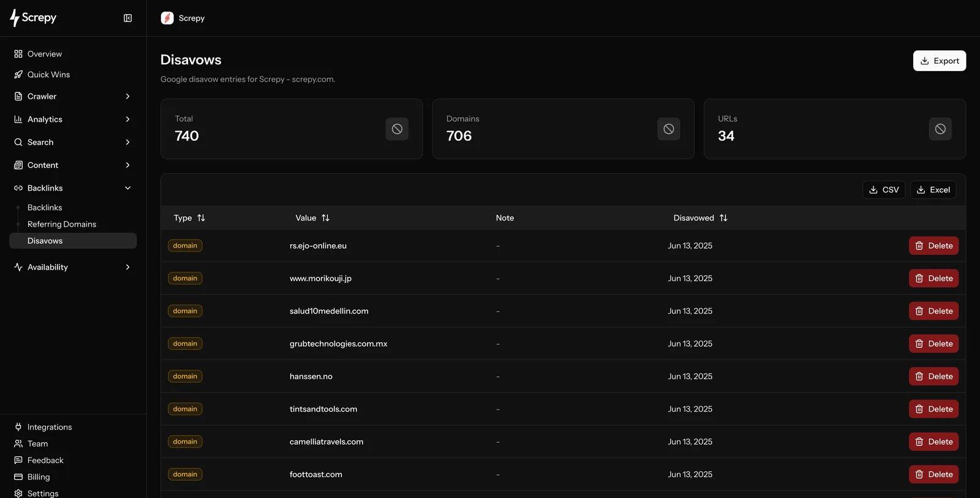The height and width of the screenshot is (498, 980).
Task: Open the Backlinks submenu item
Action: coord(45,208)
